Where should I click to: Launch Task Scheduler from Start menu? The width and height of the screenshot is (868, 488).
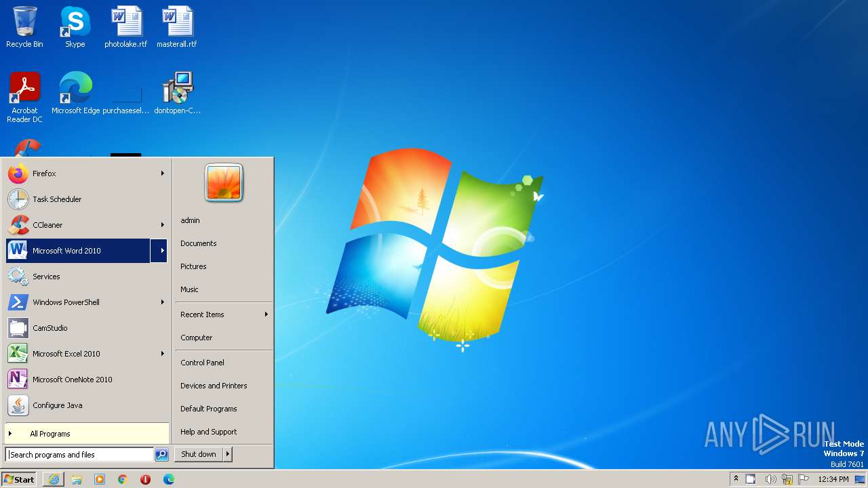click(x=86, y=199)
